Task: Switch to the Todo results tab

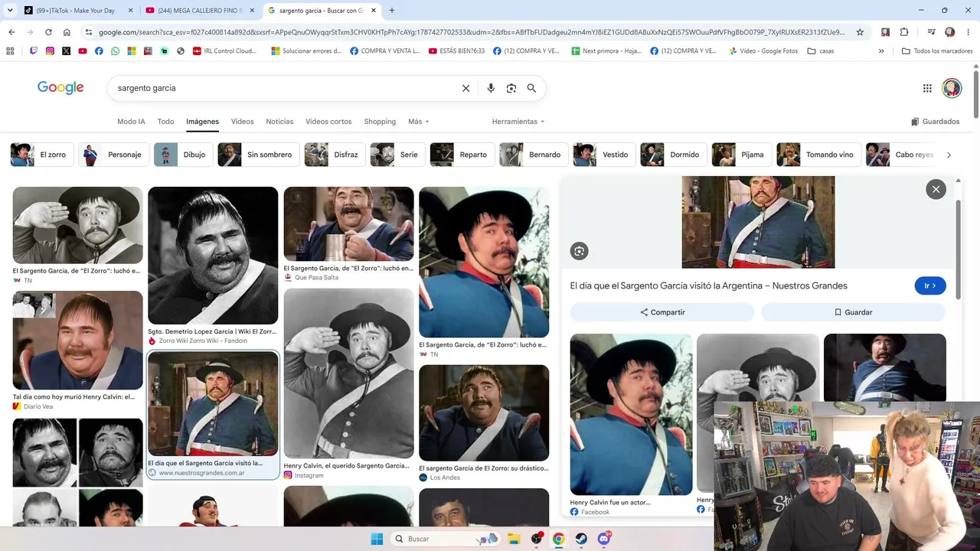Action: pos(165,122)
